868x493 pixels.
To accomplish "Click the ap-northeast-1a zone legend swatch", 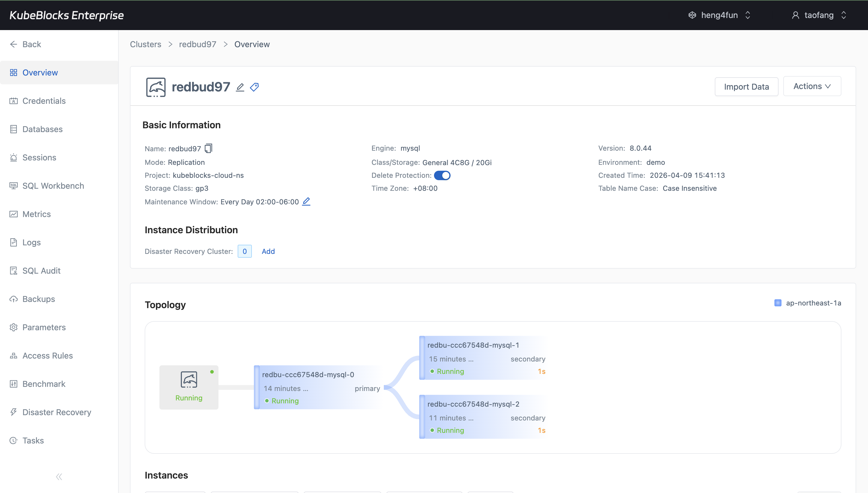I will pyautogui.click(x=778, y=303).
